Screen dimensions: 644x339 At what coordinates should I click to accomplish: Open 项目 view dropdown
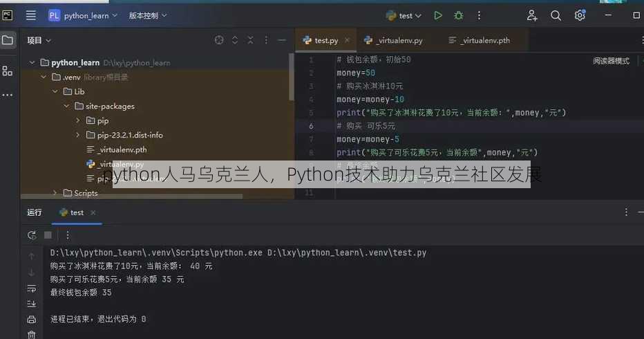tap(39, 40)
